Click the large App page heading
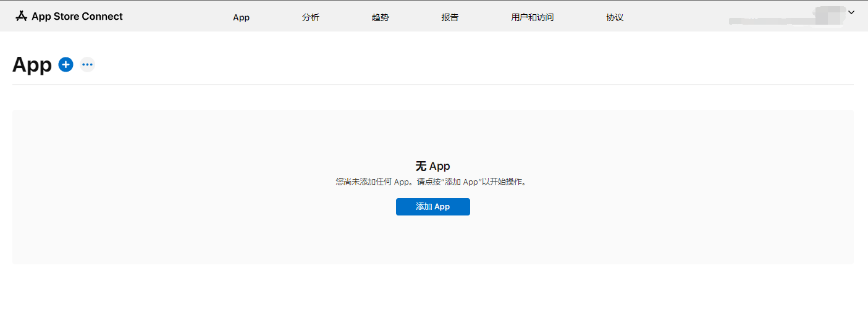Screen dimensions: 868x326 pos(32,64)
